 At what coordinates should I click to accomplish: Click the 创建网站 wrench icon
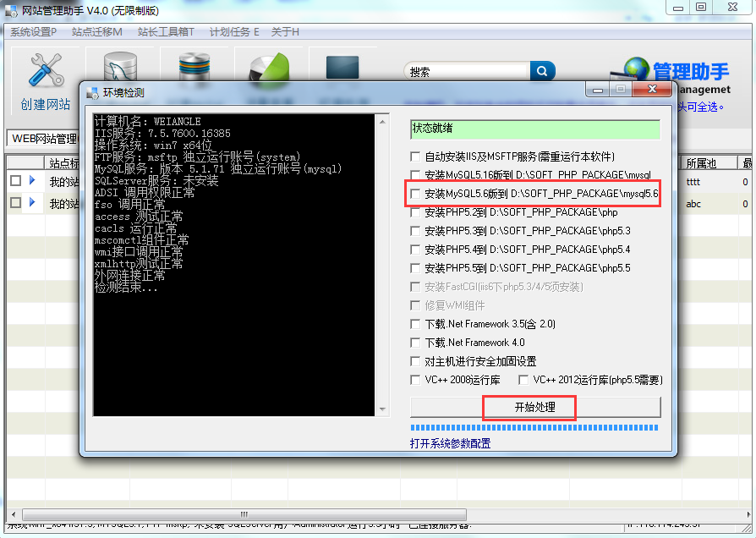pos(46,71)
